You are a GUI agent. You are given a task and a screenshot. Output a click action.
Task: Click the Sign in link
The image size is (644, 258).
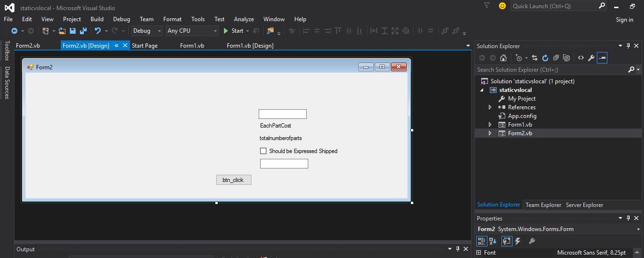(x=624, y=20)
